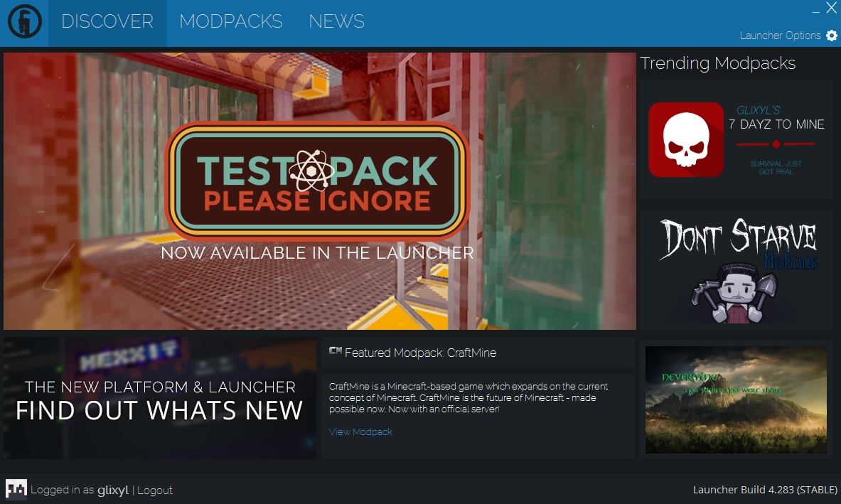The width and height of the screenshot is (841, 504).
Task: Minimize the launcher window
Action: [x=815, y=10]
